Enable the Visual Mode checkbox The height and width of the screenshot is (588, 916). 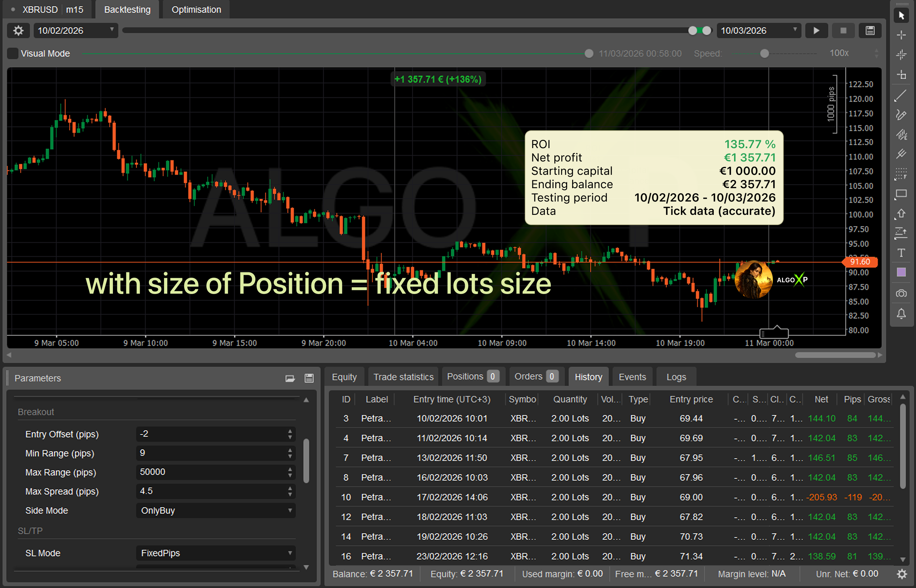(x=13, y=53)
